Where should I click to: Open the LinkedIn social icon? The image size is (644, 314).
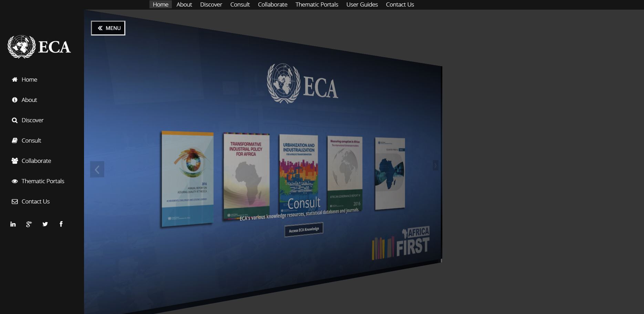tap(13, 223)
